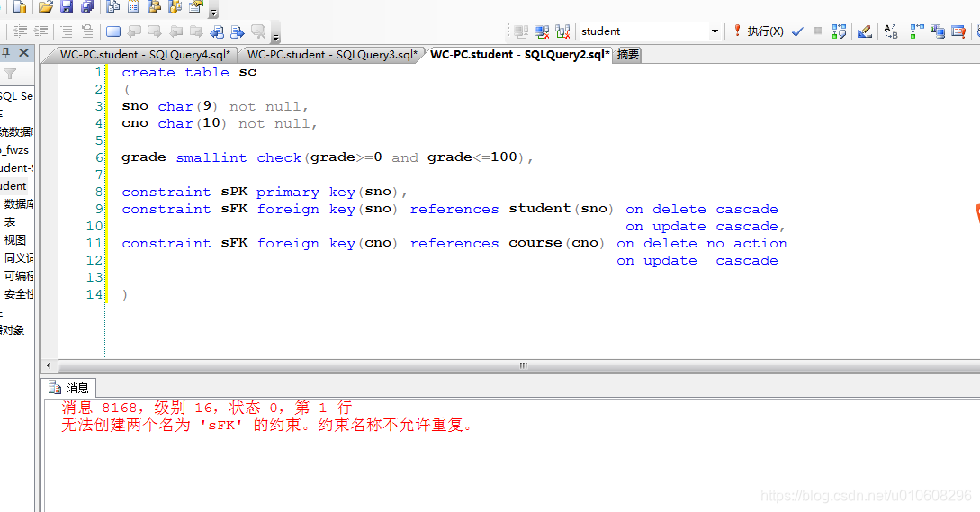This screenshot has height=512, width=980.
Task: Switch to the SQLQuery4.sql tab
Action: 145,54
